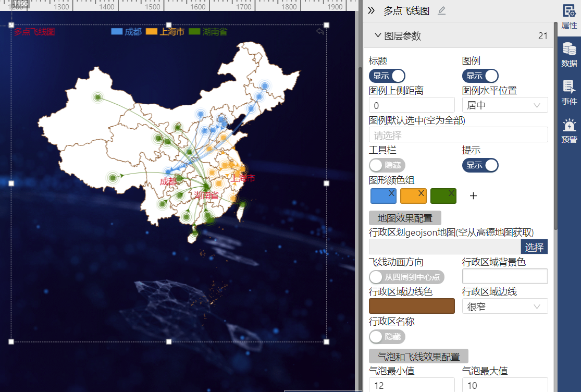Open the 属性 properties panel icon
The height and width of the screenshot is (392, 581).
pos(568,17)
